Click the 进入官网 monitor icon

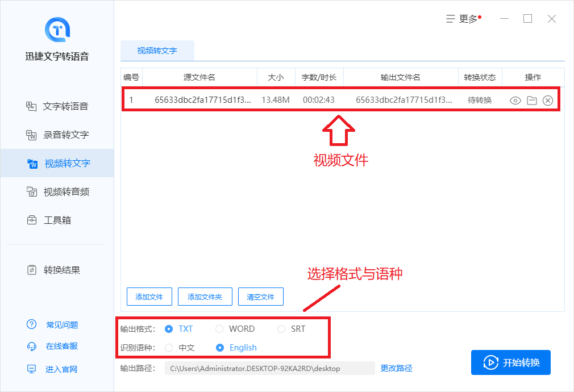coord(31,369)
